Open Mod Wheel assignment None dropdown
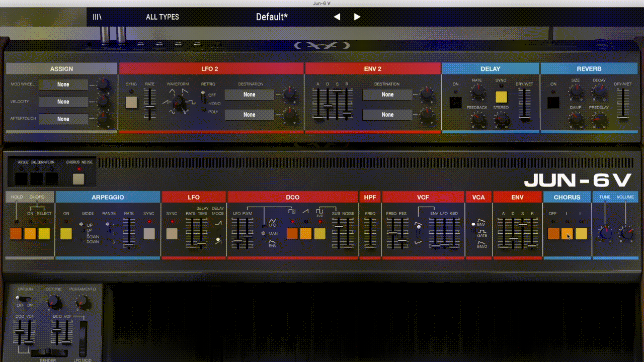This screenshot has height=362, width=644. 63,84
